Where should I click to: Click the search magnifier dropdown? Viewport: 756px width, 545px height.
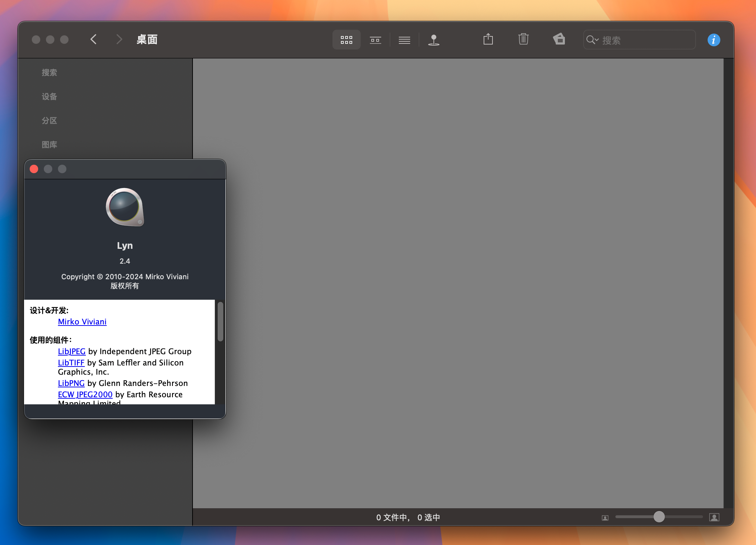(x=592, y=40)
